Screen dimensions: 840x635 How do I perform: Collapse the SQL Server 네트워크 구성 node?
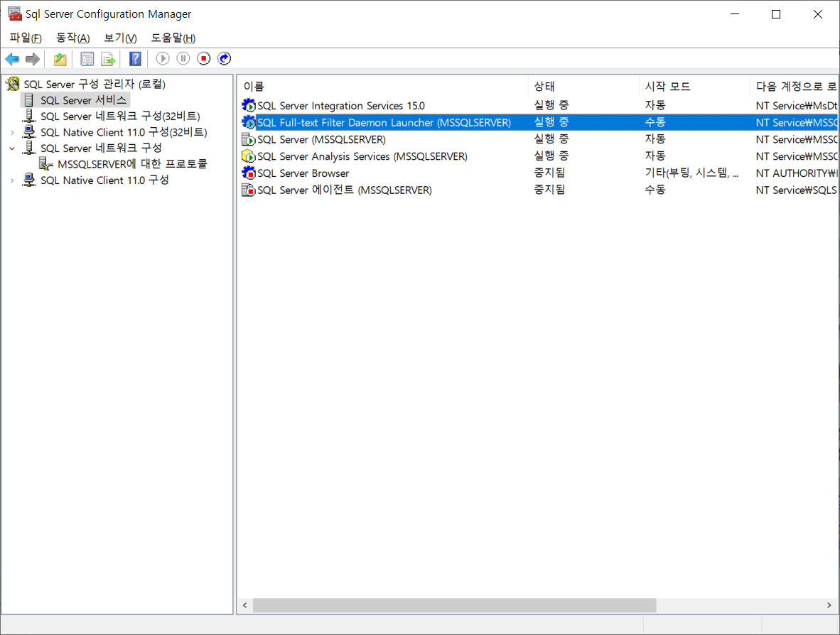pyautogui.click(x=12, y=148)
